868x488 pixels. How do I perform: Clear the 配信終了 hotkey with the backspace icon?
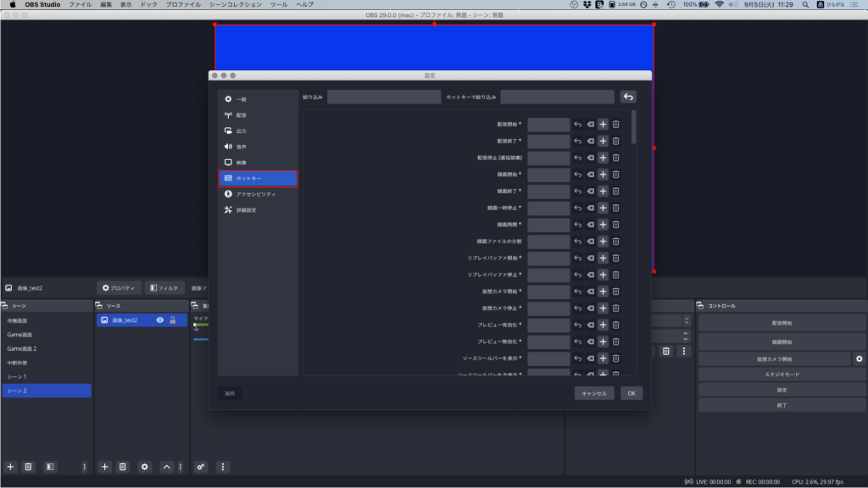coord(590,141)
